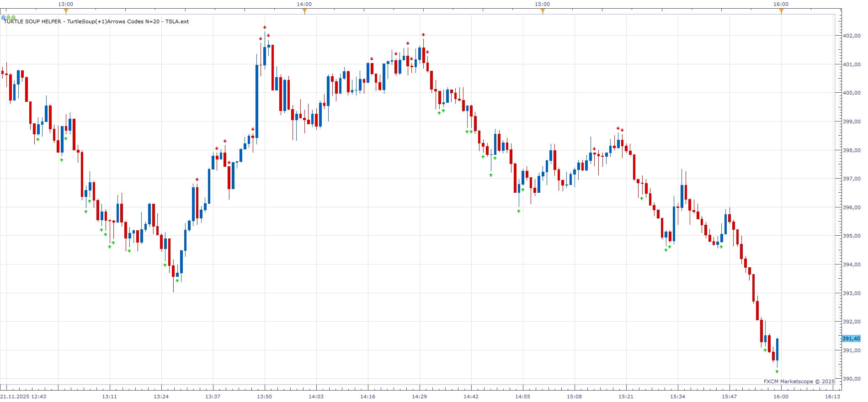This screenshot has height=402, width=868.
Task: Click the 396,00 price axis label
Action: (852, 207)
